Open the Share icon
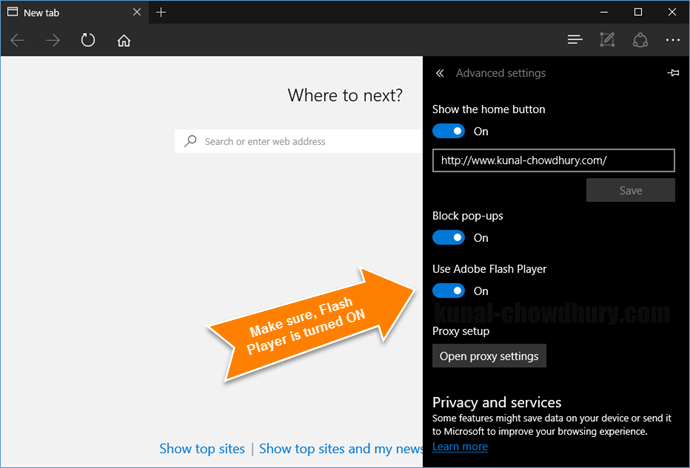Screen dimensions: 690x468 (640, 40)
